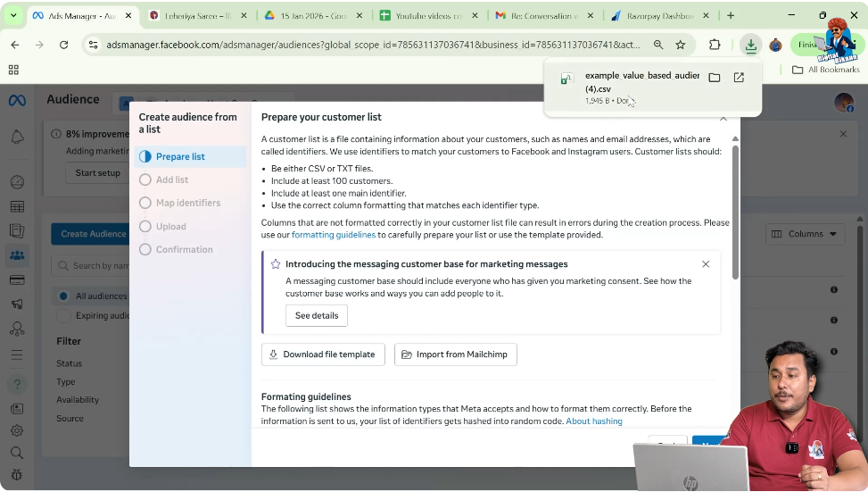The width and height of the screenshot is (868, 492).
Task: Open About hashing link
Action: pos(594,421)
